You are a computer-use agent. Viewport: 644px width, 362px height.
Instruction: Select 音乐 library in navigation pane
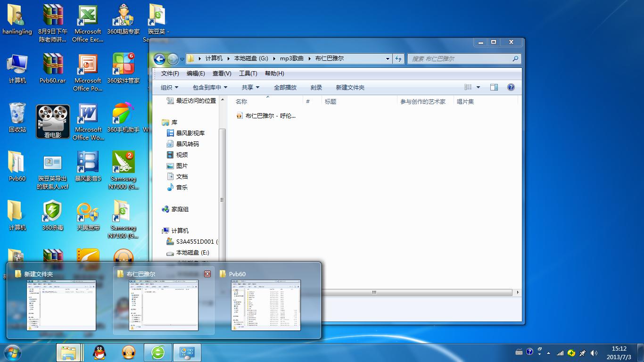[182, 187]
